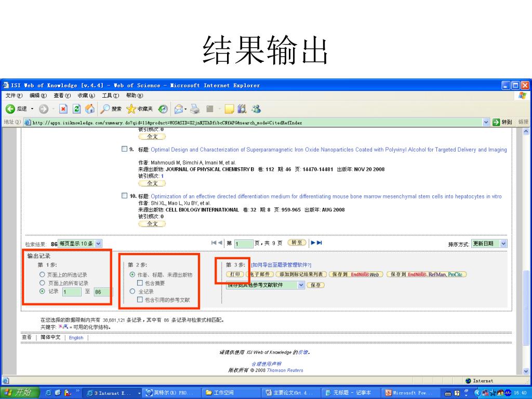The width and height of the screenshot is (532, 399).
Task: Open the Windows Start (开始) button
Action: pos(20,393)
